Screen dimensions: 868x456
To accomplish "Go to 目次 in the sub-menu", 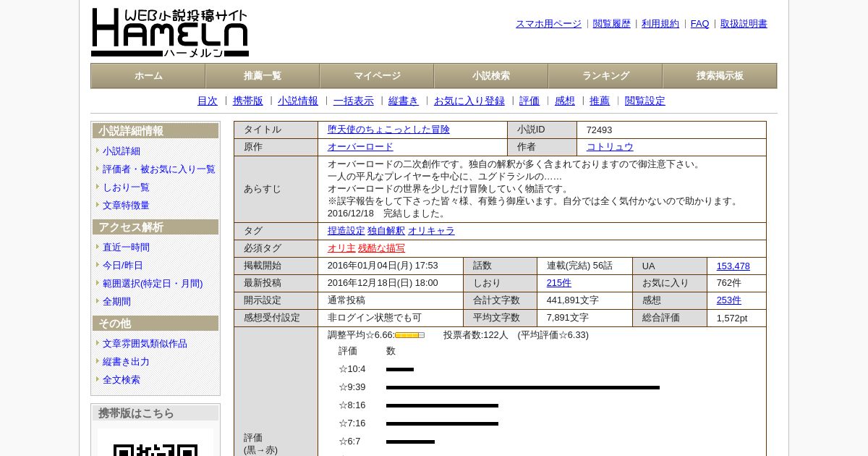I will [208, 101].
